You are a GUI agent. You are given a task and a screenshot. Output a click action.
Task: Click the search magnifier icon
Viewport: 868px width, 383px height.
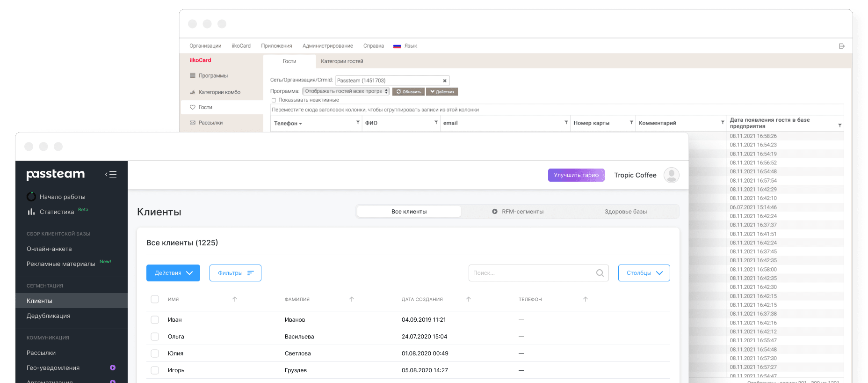pos(600,273)
